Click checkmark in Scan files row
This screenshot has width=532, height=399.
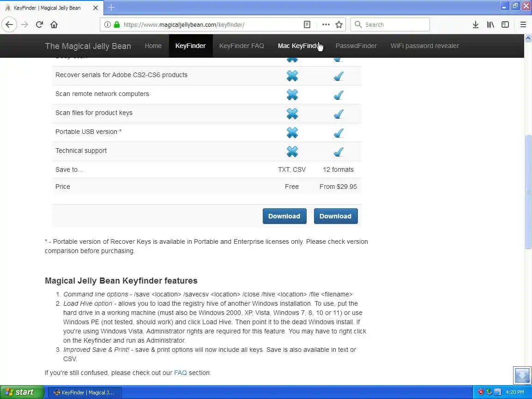[338, 114]
